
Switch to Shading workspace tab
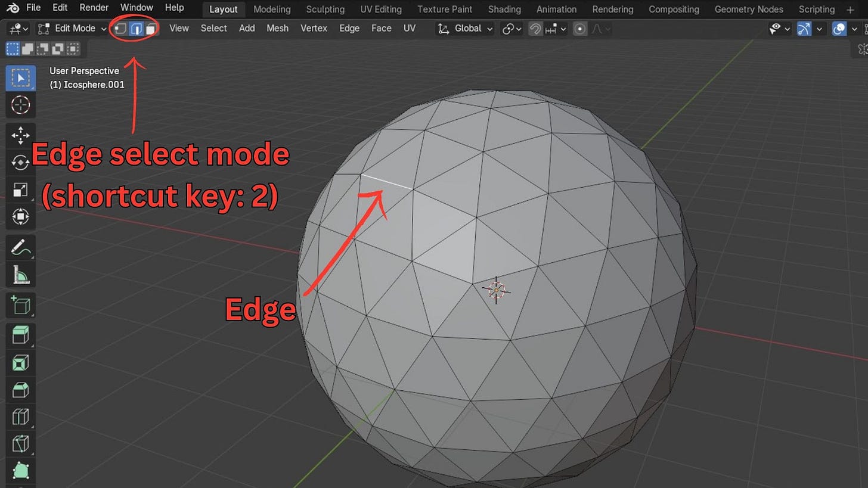(x=504, y=10)
